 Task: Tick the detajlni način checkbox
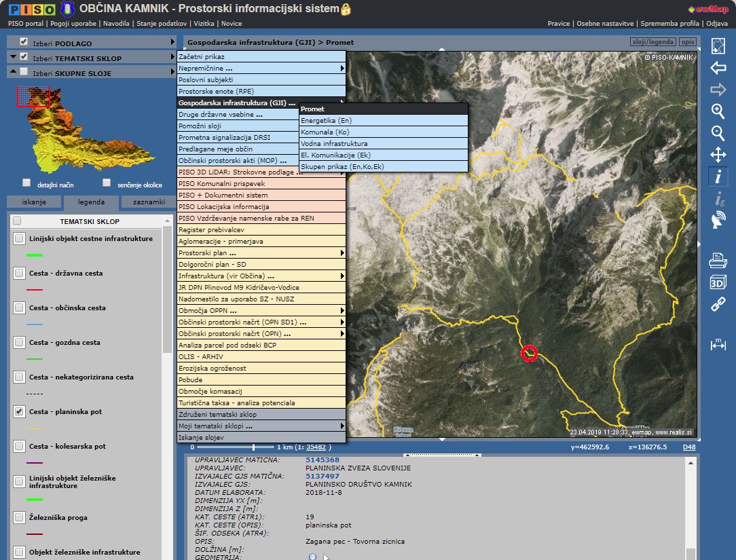coord(26,183)
